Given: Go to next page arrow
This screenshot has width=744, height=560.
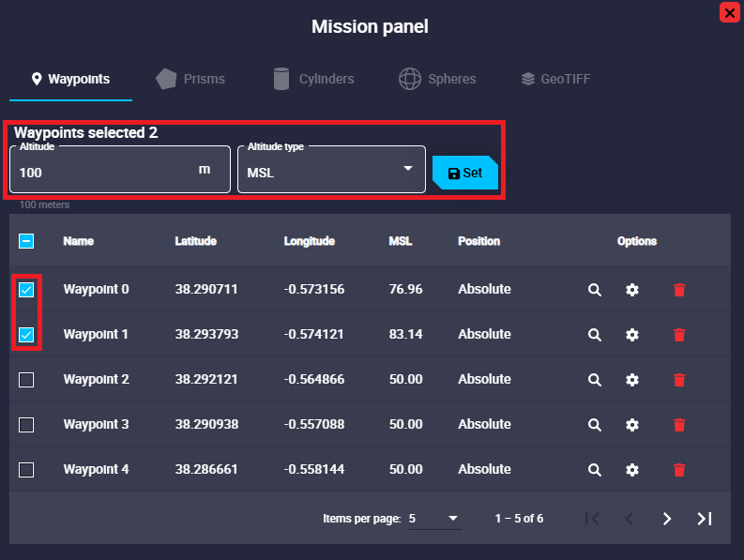Looking at the screenshot, I should coord(667,519).
